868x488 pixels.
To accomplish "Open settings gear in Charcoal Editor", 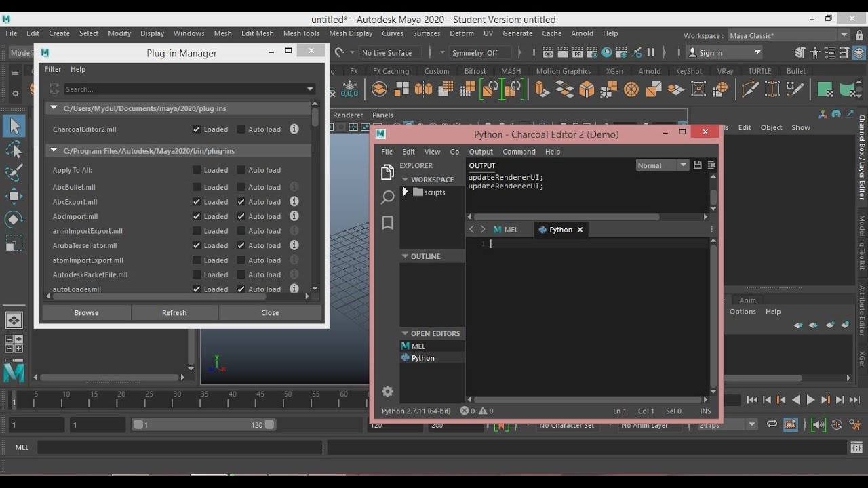I will tap(387, 391).
